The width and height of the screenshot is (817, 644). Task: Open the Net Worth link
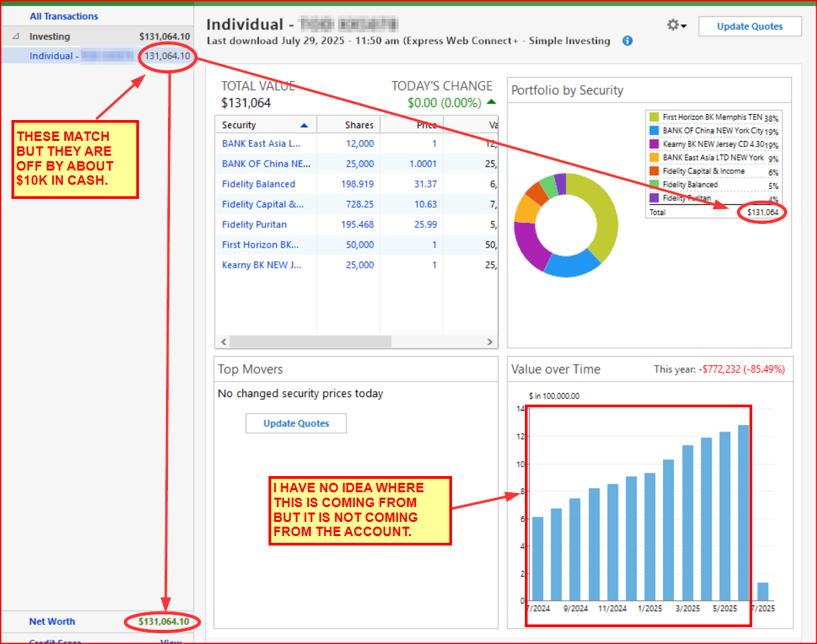click(52, 622)
